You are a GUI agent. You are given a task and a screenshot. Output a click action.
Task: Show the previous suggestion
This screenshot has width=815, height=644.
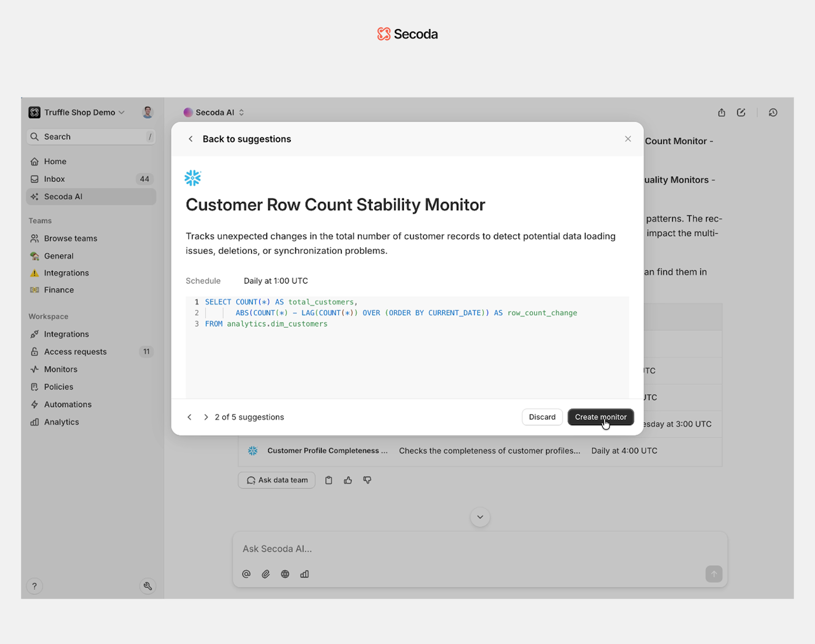point(189,417)
